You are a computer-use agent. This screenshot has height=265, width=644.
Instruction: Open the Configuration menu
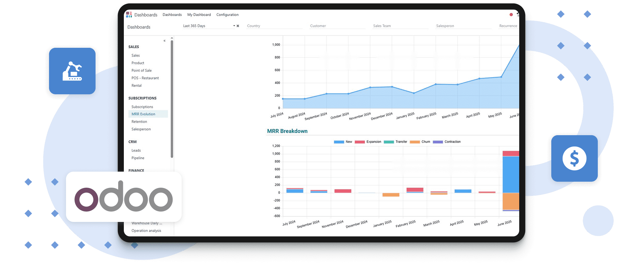227,15
